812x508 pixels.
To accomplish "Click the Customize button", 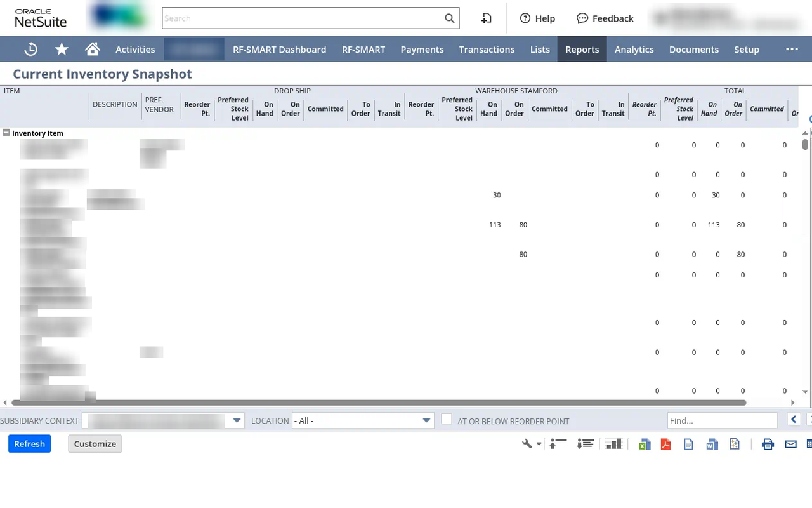I will 95,444.
